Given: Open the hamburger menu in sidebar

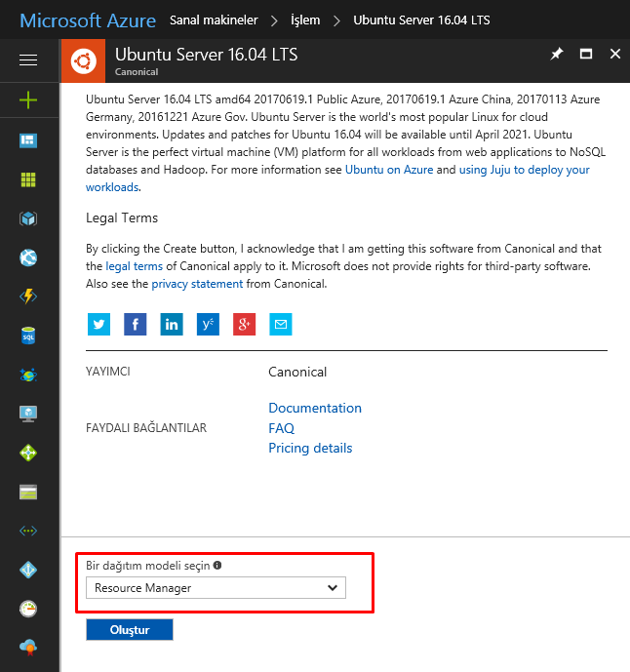Looking at the screenshot, I should point(28,60).
